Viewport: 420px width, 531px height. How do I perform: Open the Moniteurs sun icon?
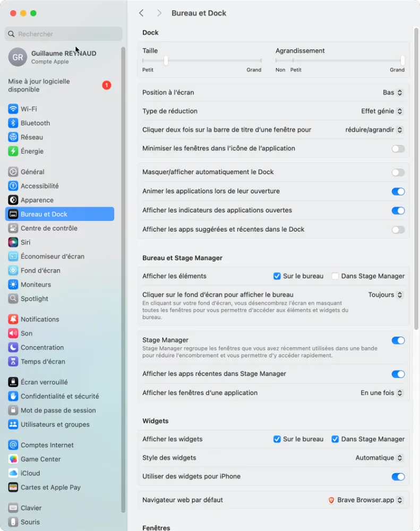click(13, 285)
